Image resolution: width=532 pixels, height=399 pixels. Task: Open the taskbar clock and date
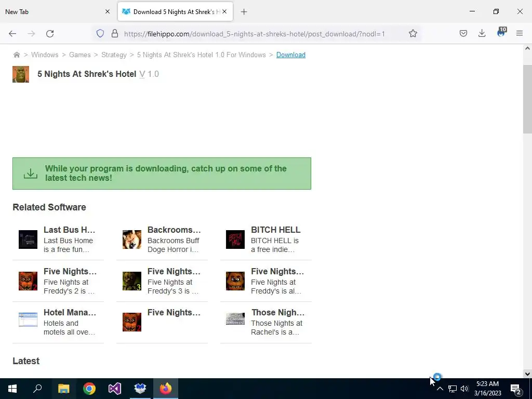(x=487, y=389)
